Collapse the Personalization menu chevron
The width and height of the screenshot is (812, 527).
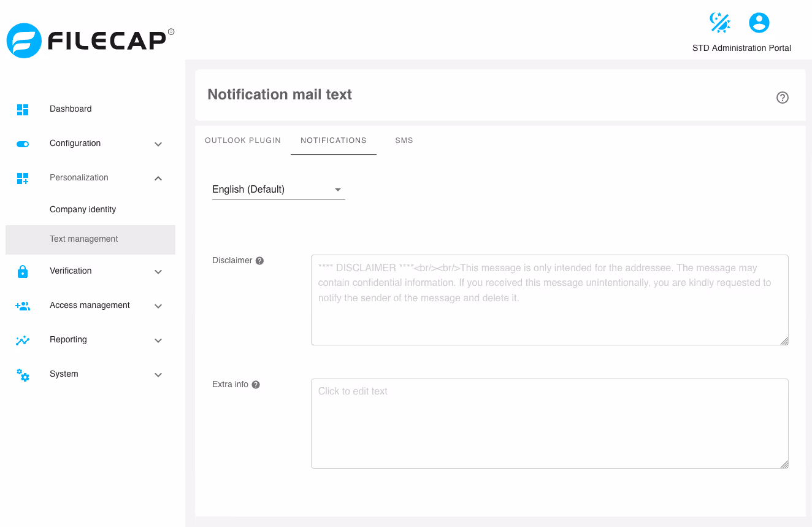158,178
